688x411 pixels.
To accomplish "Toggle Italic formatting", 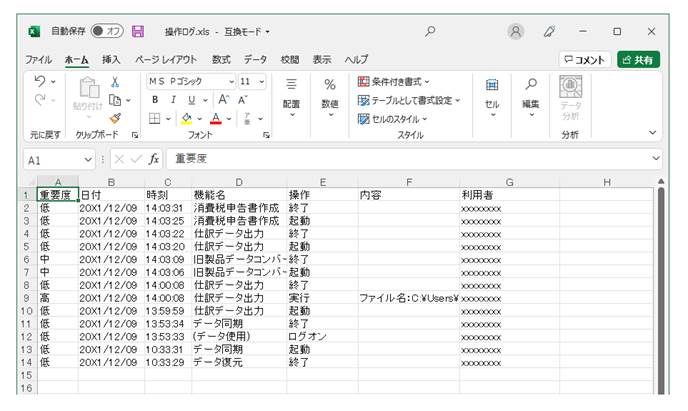I will point(173,100).
